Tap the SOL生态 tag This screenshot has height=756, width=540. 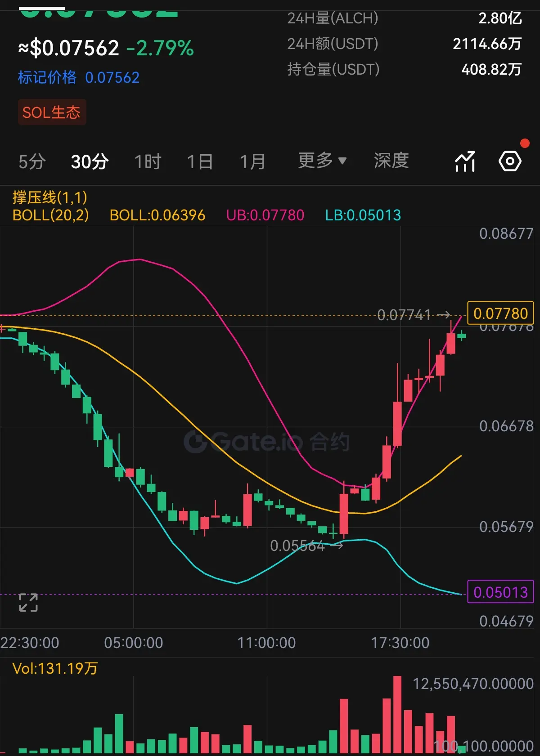coord(52,112)
